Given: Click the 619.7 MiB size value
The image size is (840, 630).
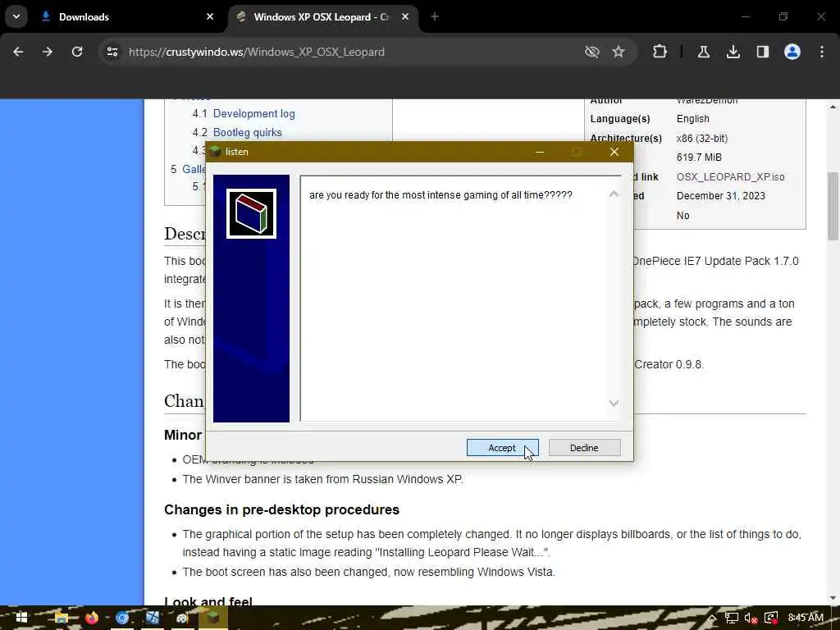Looking at the screenshot, I should click(699, 157).
